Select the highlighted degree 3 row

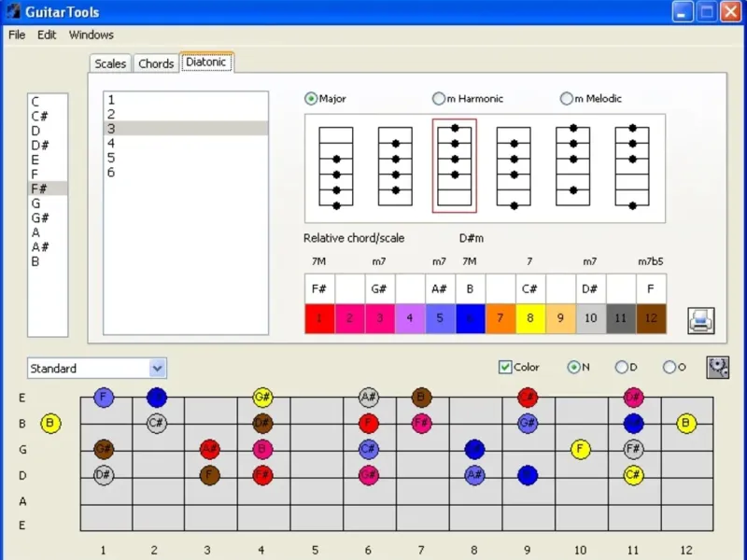[186, 129]
